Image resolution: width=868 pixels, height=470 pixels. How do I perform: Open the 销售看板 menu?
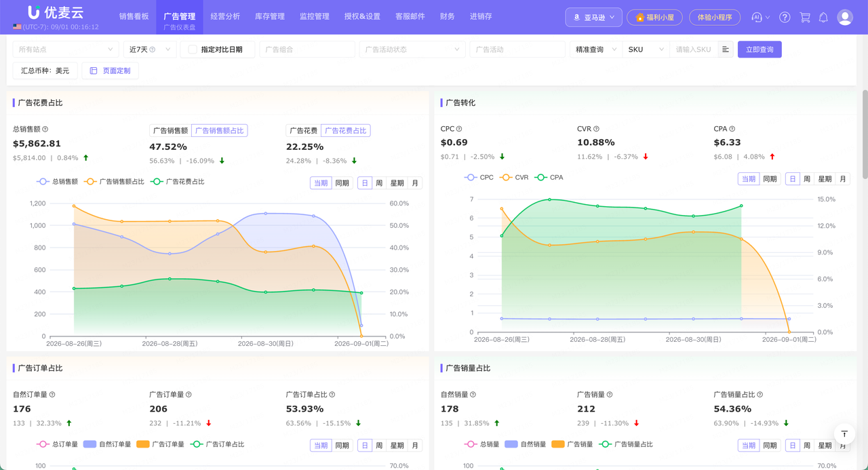click(x=134, y=16)
